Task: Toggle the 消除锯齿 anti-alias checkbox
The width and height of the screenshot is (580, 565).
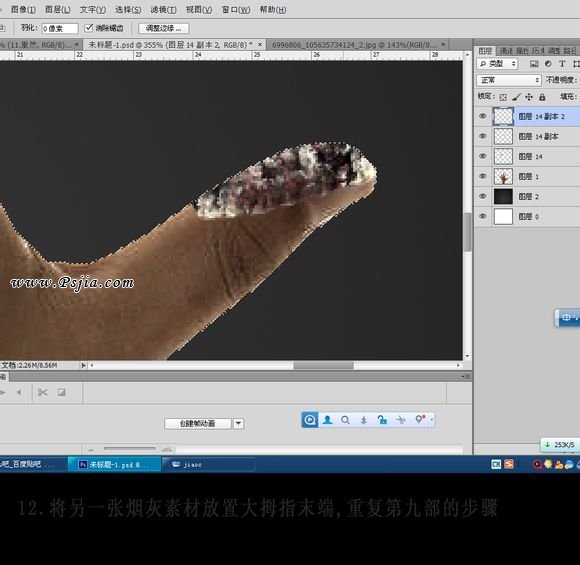Action: pos(88,28)
